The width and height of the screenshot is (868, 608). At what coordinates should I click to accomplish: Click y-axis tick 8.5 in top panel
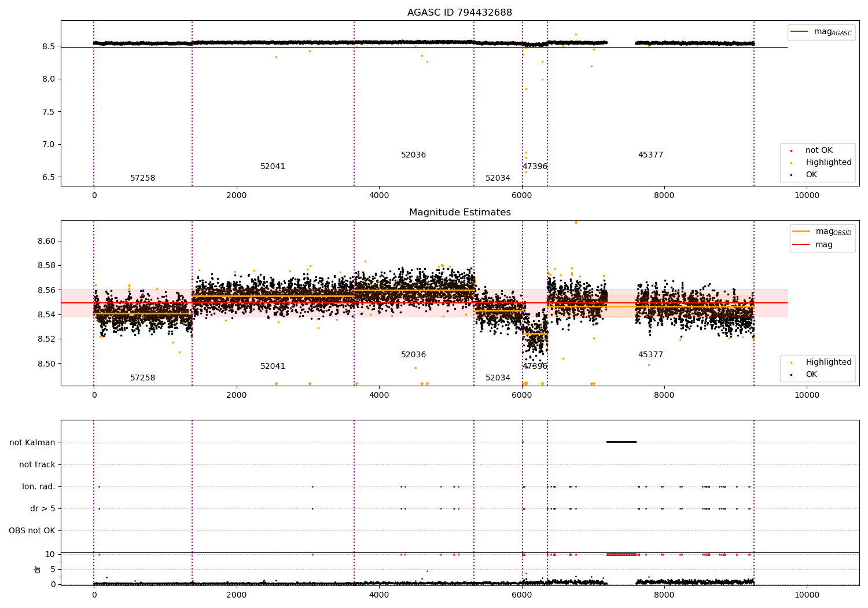pyautogui.click(x=49, y=46)
